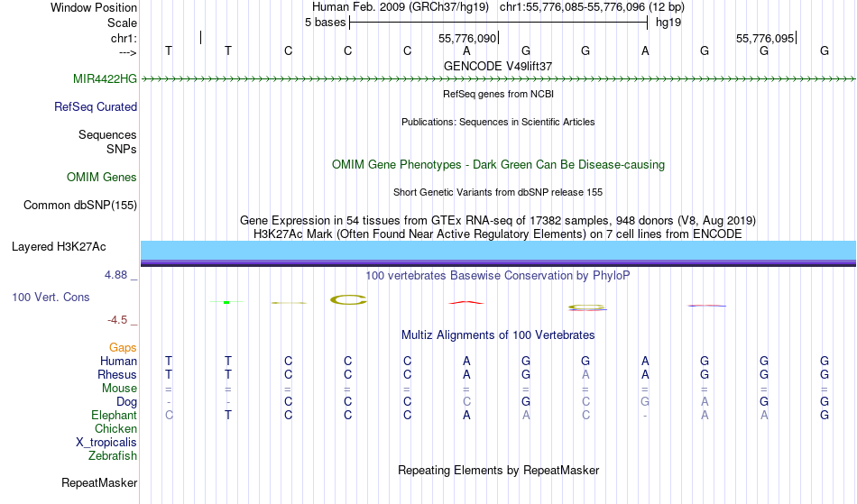Click the OMIM Gene Phenotypes track title
The image size is (857, 504).
[499, 164]
